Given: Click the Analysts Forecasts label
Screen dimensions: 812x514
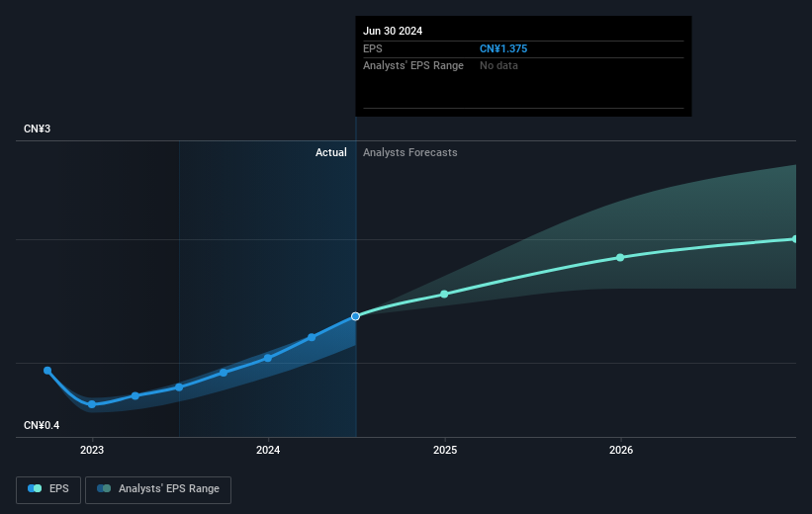Looking at the screenshot, I should 410,152.
